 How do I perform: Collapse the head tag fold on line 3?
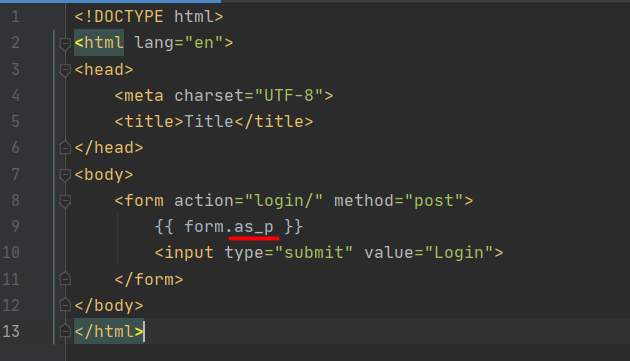[x=65, y=70]
